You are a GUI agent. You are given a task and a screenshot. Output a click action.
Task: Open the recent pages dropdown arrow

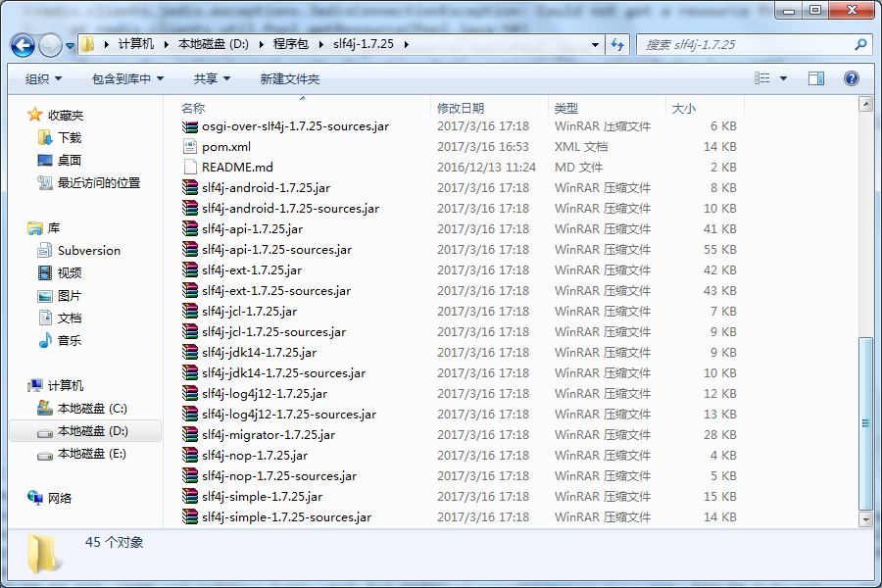70,46
